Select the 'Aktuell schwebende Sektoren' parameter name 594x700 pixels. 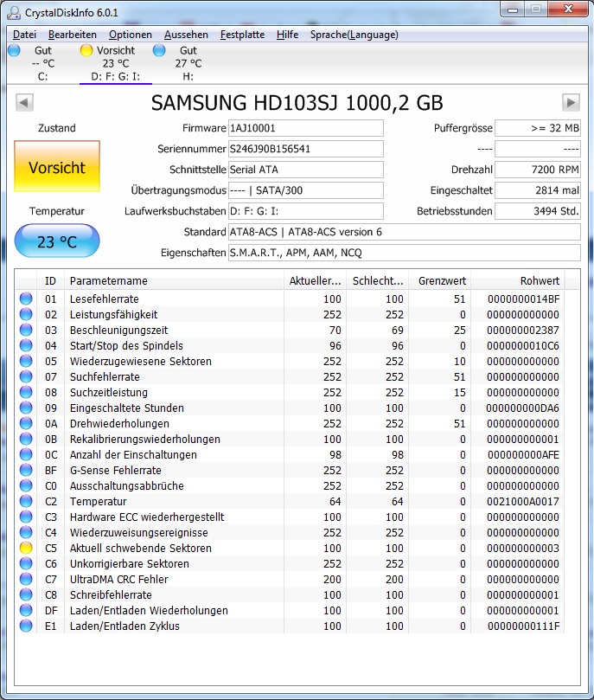tap(140, 549)
